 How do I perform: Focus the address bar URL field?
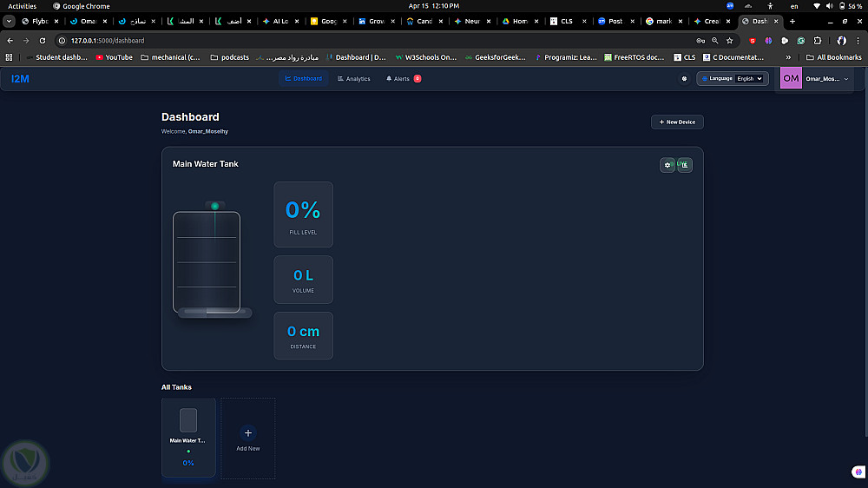pos(377,41)
